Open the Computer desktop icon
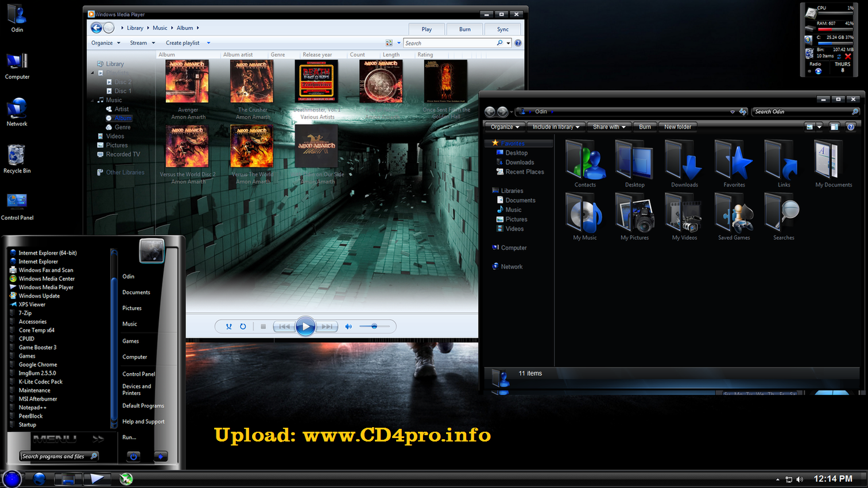This screenshot has height=488, width=868. (x=17, y=65)
